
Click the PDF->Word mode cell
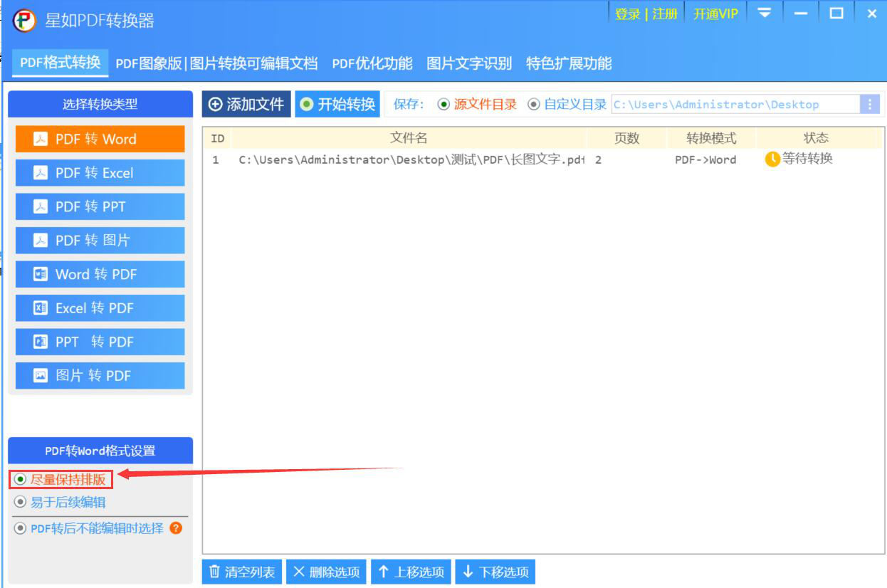[705, 159]
